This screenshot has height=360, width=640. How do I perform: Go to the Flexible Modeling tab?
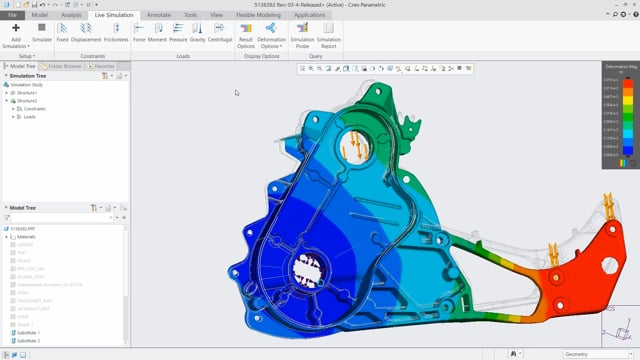coord(258,15)
